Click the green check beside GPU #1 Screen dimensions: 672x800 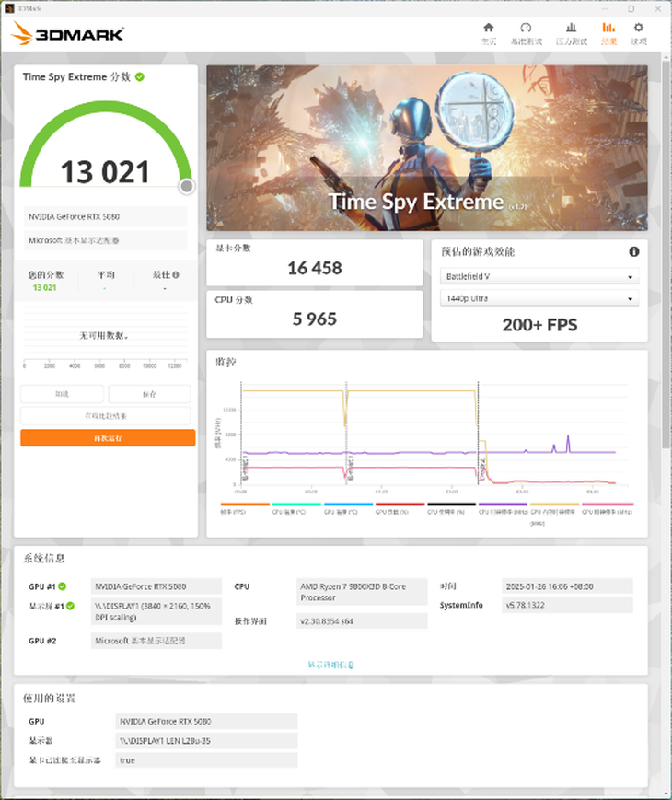point(63,586)
